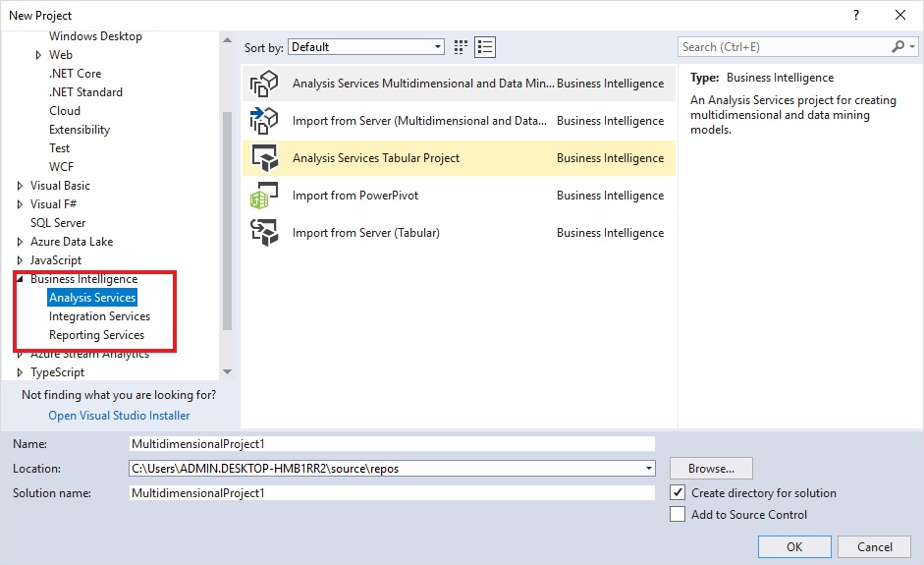
Task: Select Integration Services in the tree
Action: pyautogui.click(x=99, y=316)
